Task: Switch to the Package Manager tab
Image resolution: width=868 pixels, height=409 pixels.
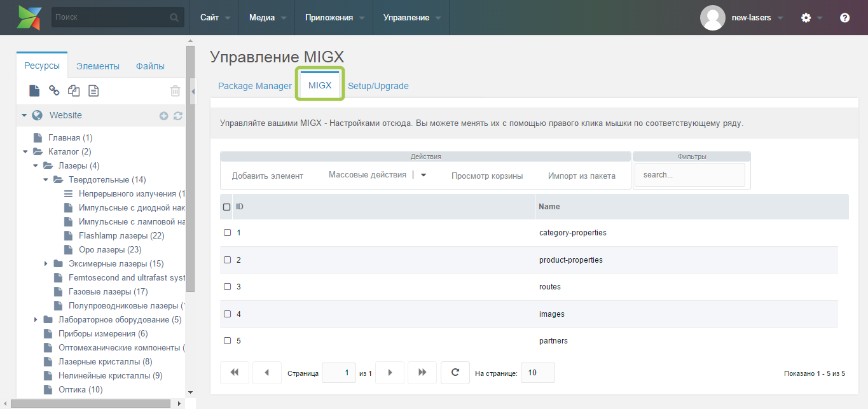Action: [x=254, y=86]
